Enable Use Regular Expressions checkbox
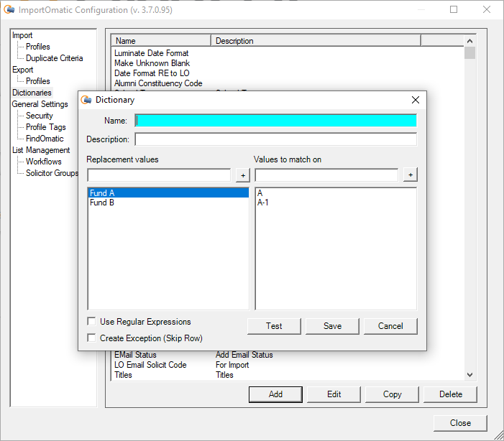This screenshot has height=441, width=504. pos(91,321)
